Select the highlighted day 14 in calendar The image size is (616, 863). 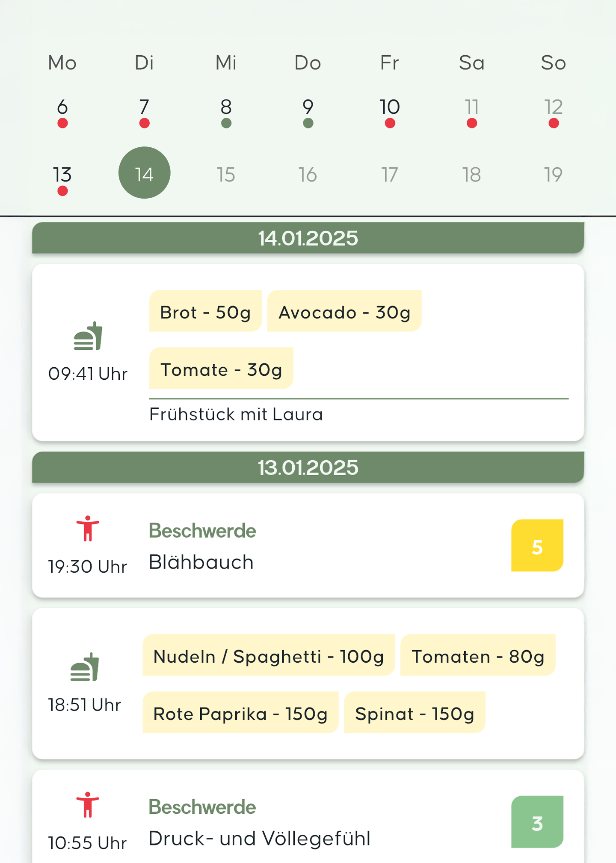(x=144, y=173)
